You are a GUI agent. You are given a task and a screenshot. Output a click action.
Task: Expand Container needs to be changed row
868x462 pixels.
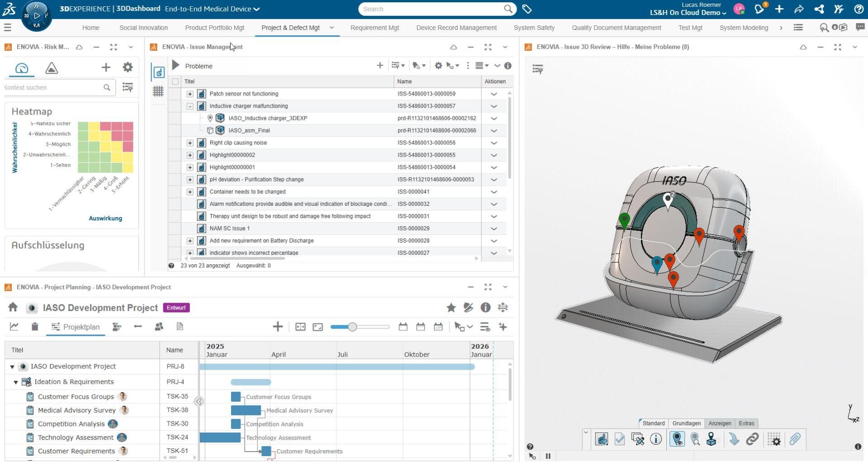pyautogui.click(x=190, y=192)
